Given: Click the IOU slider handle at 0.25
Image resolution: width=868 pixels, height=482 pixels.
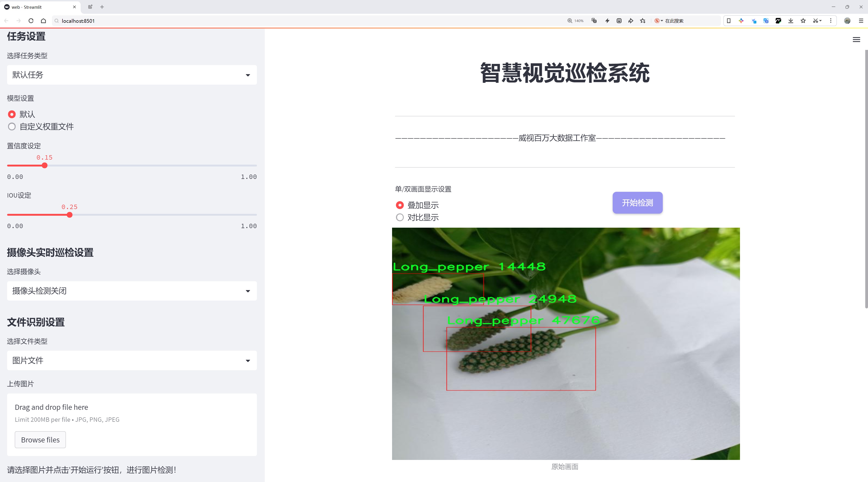Looking at the screenshot, I should (69, 215).
